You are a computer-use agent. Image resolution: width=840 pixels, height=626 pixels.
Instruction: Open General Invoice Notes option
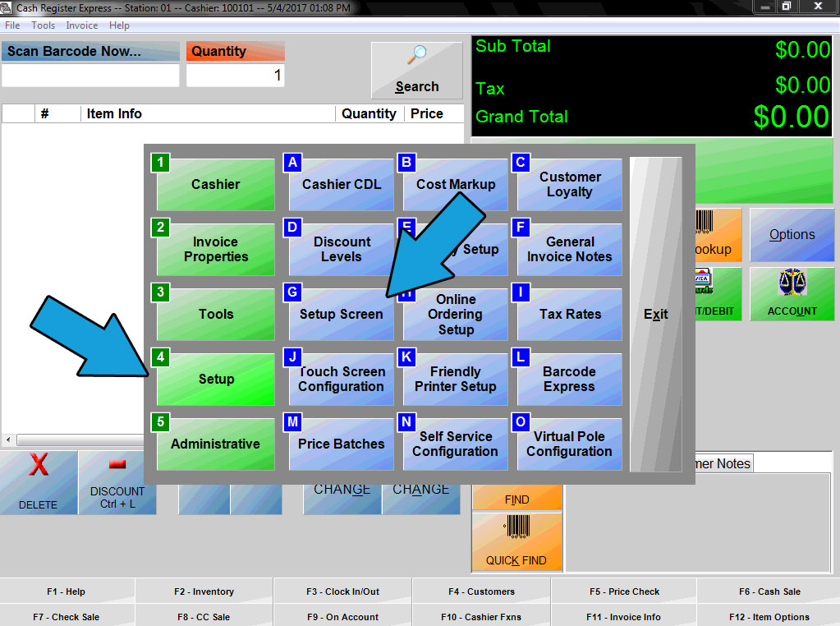tap(570, 249)
